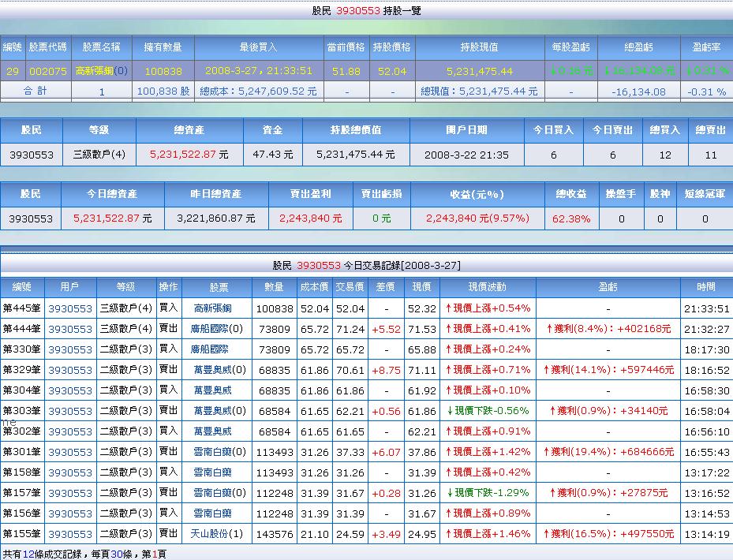Click the 2,243,840 元(9.57%) earnings cell
Viewport: 733px width, 560px height.
tap(477, 218)
